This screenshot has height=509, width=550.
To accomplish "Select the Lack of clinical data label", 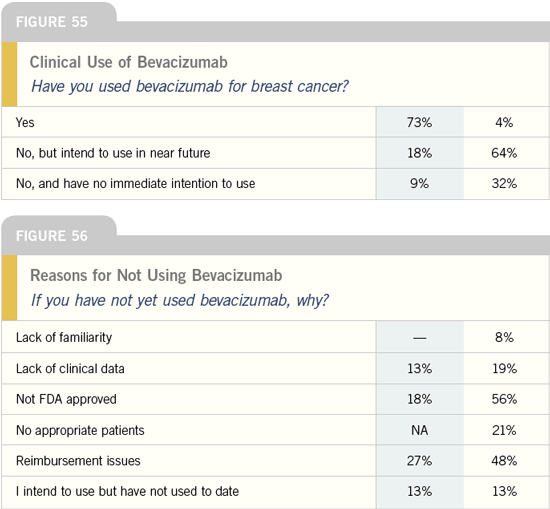I will [70, 369].
